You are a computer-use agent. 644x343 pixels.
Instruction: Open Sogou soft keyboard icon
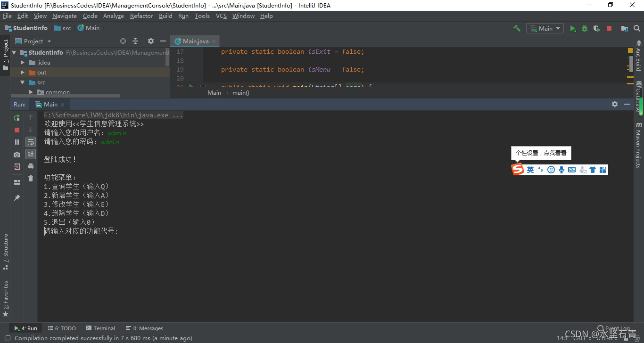tap(572, 170)
